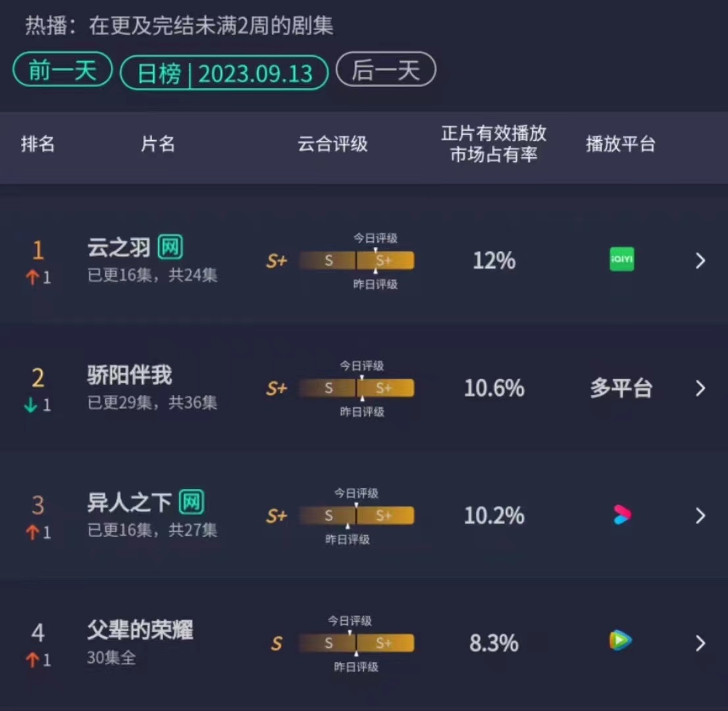Screen dimensions: 728x711
Task: Click the Tencent Video icon for 父辈的荣耀
Action: [621, 641]
